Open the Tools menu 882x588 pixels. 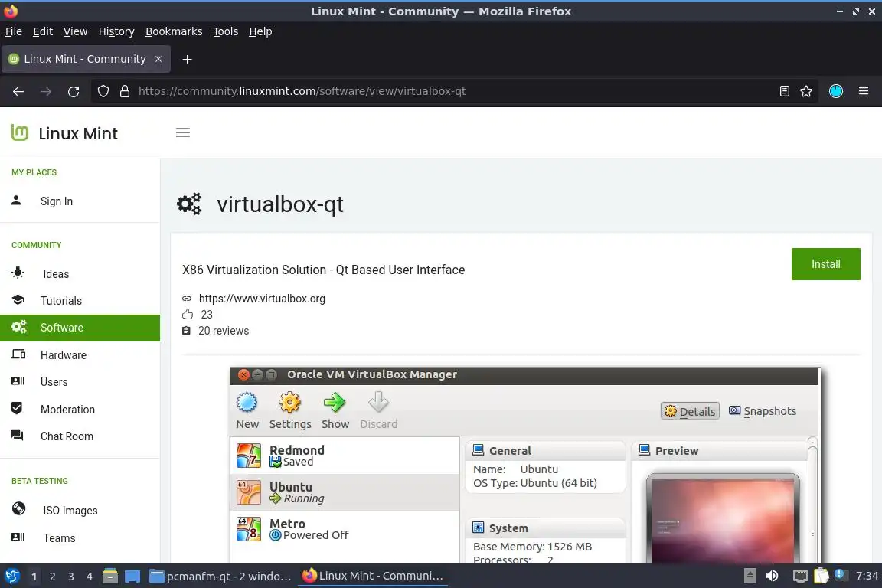tap(226, 31)
